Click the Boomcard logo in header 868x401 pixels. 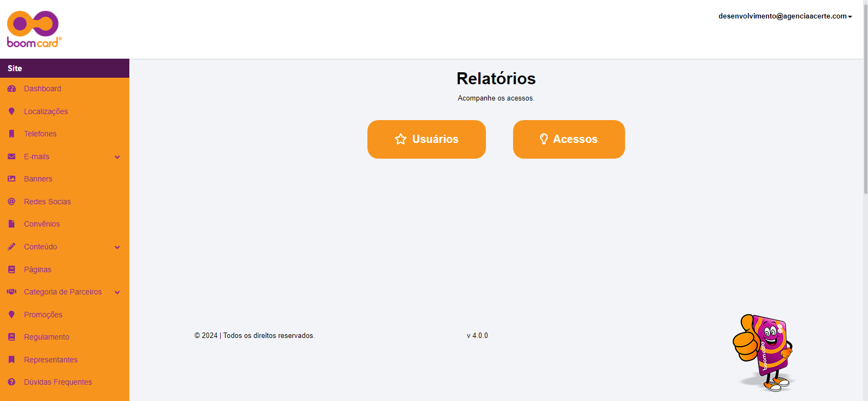coord(34,29)
